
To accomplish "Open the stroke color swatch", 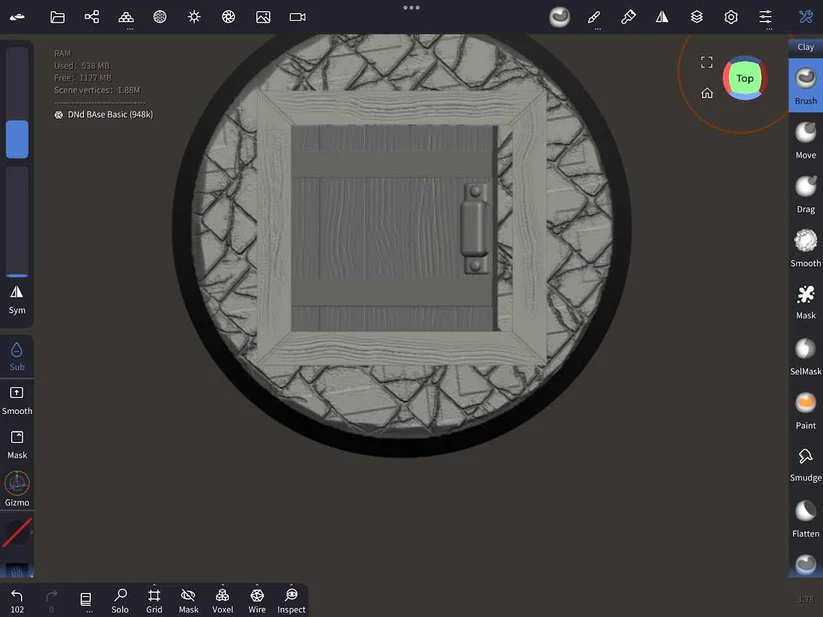I will [x=17, y=532].
